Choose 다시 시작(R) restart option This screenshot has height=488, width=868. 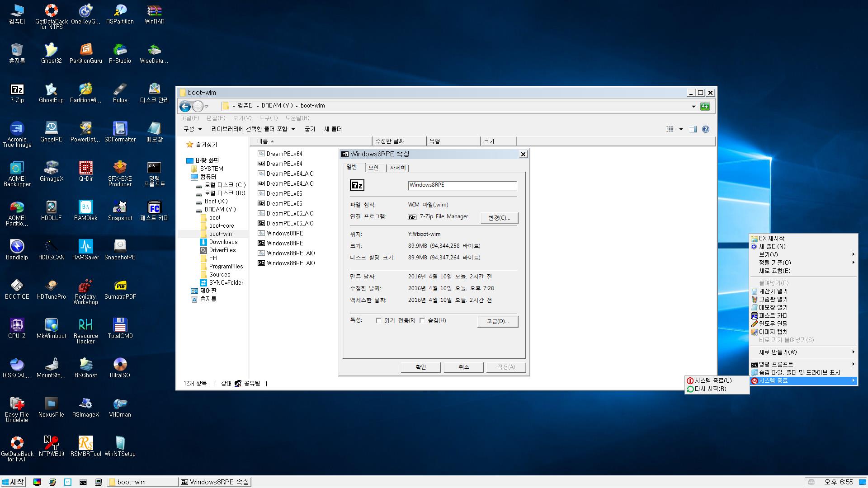717,389
